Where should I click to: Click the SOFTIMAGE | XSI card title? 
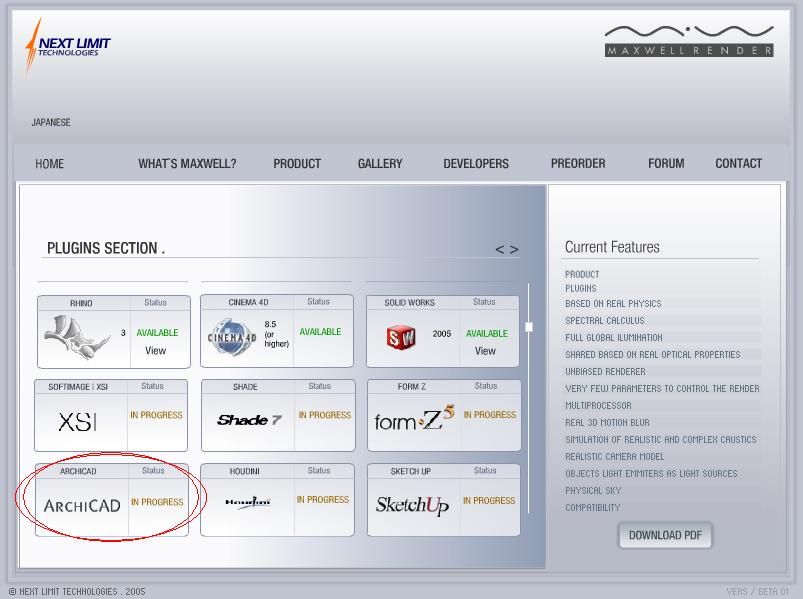[78, 387]
